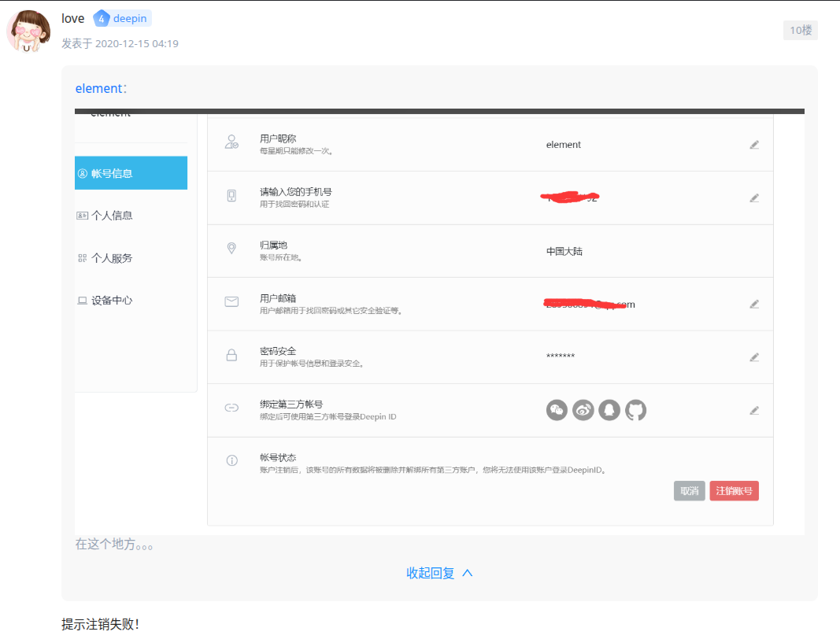The width and height of the screenshot is (840, 639).
Task: Edit the 用户邮箱 via pencil icon
Action: click(753, 305)
